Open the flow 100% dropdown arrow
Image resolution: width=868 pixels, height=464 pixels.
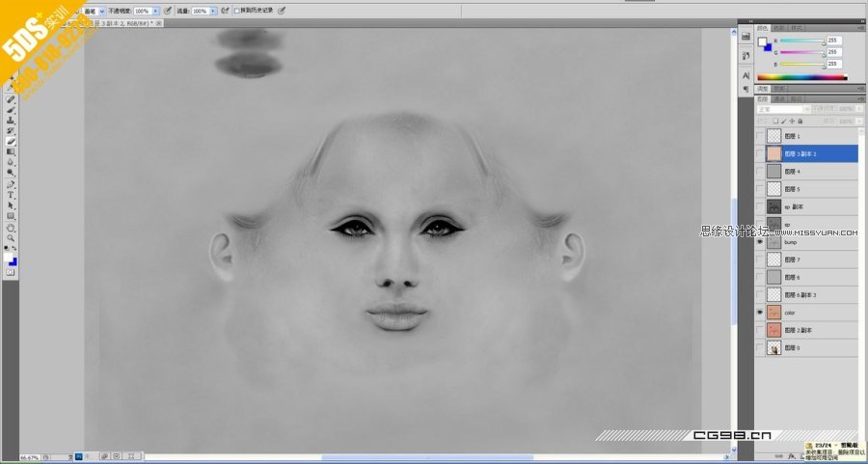[212, 11]
